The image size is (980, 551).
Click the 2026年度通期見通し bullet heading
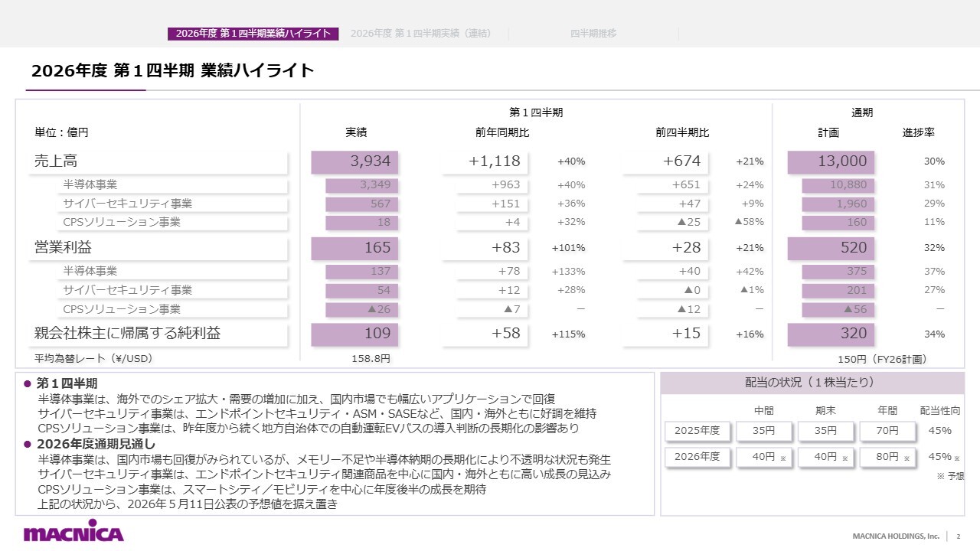[x=96, y=444]
